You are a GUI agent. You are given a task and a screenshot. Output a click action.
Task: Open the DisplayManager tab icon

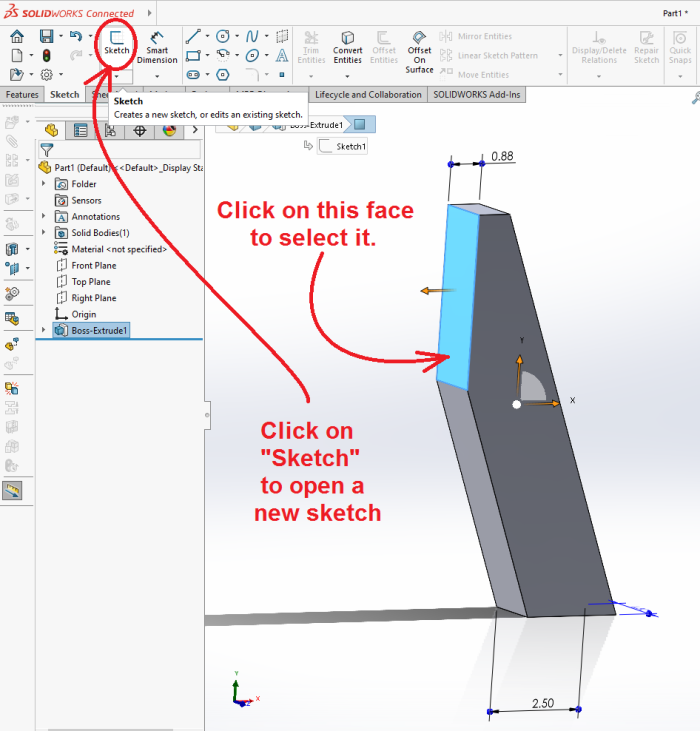tap(168, 130)
